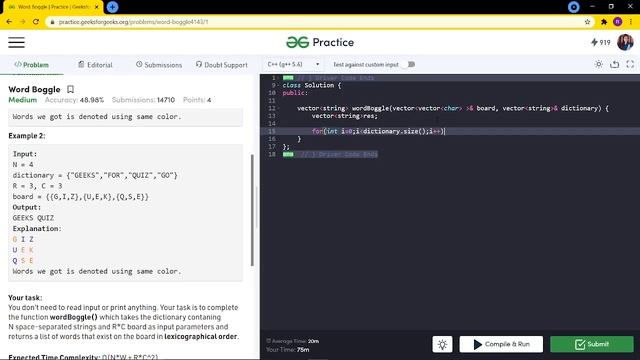Click the problem description scrollbar
640x360 pixels.
[x=252, y=210]
